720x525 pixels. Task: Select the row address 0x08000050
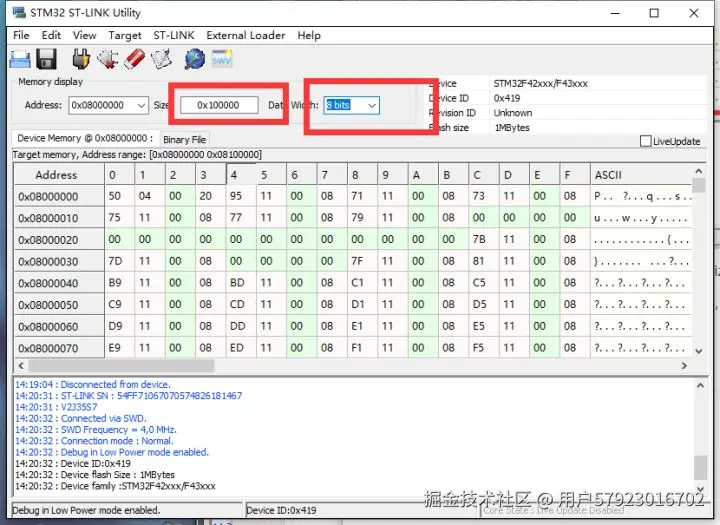59,305
